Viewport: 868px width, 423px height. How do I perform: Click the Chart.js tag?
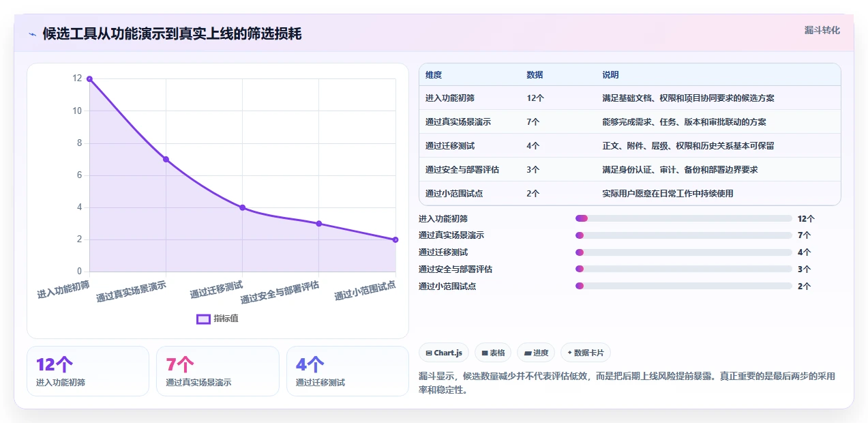point(444,353)
